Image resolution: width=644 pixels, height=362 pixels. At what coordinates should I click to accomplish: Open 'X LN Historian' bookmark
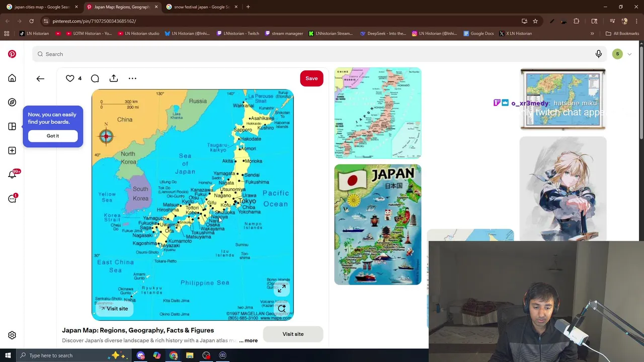tap(516, 34)
